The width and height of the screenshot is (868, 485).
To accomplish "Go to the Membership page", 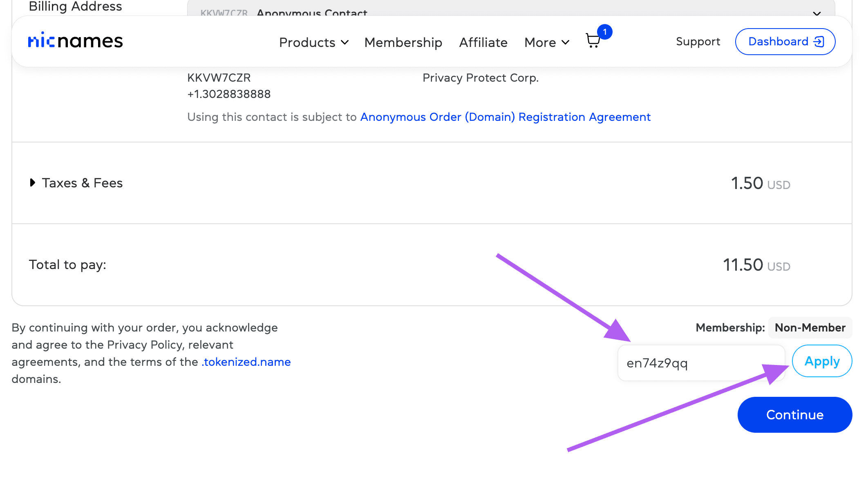I will pos(403,42).
